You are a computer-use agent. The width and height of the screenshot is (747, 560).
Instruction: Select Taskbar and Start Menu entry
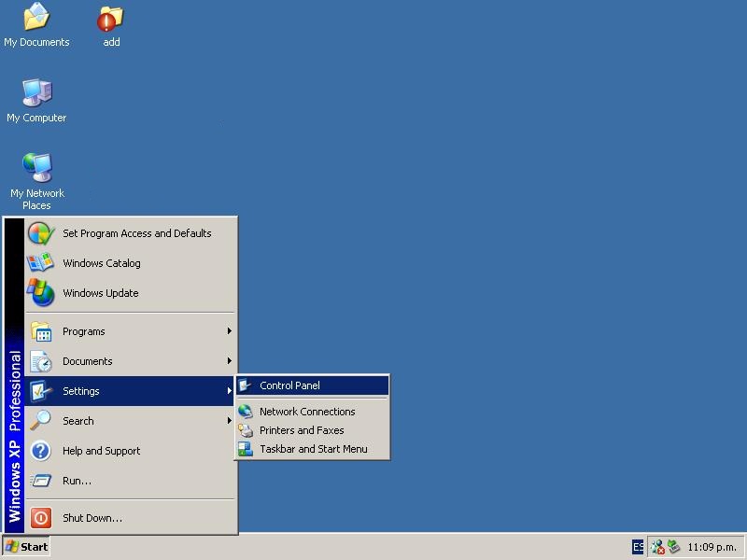(313, 449)
